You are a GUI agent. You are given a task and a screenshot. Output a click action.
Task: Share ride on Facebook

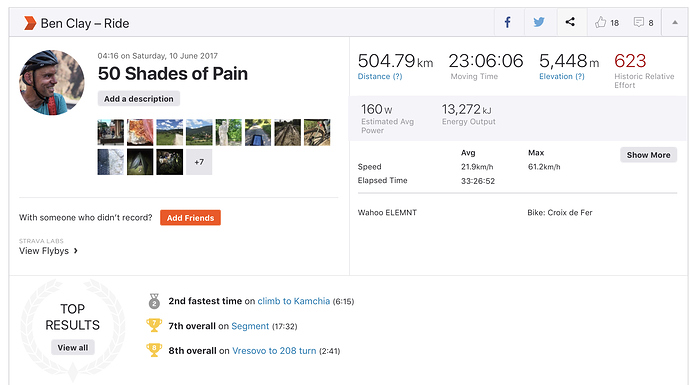pyautogui.click(x=507, y=22)
